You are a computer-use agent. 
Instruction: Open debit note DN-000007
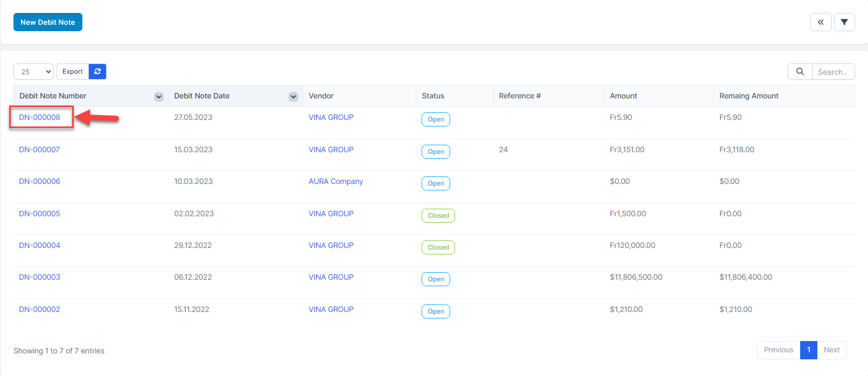(x=39, y=150)
